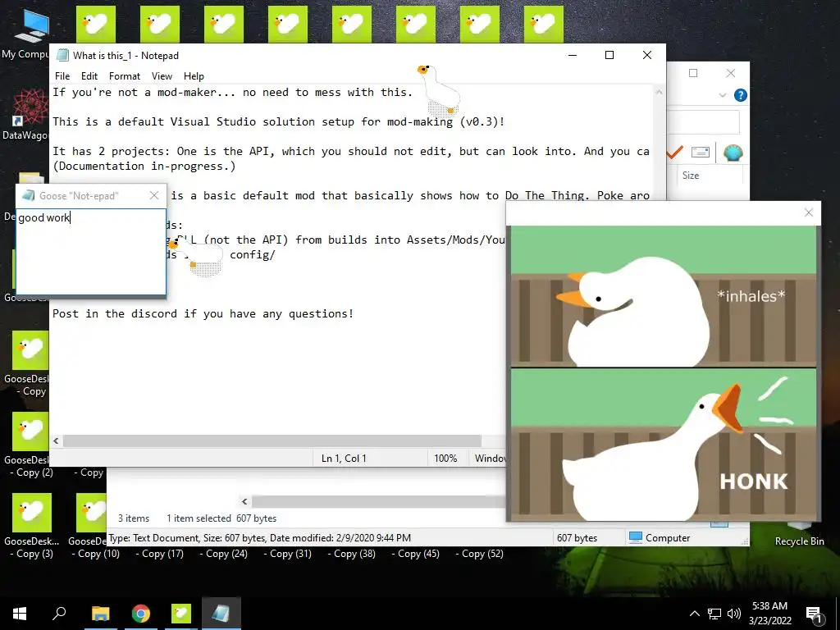Open the Edit menu in Notepad
Image resolution: width=840 pixels, height=630 pixels.
pos(89,76)
